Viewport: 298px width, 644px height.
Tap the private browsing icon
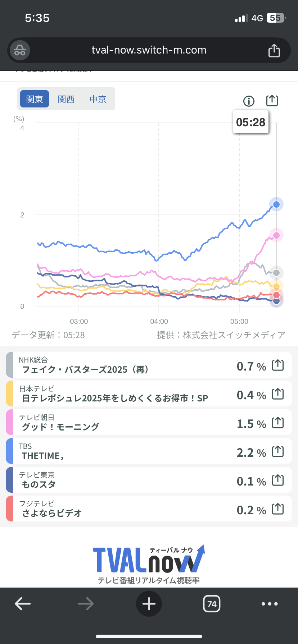tap(20, 50)
